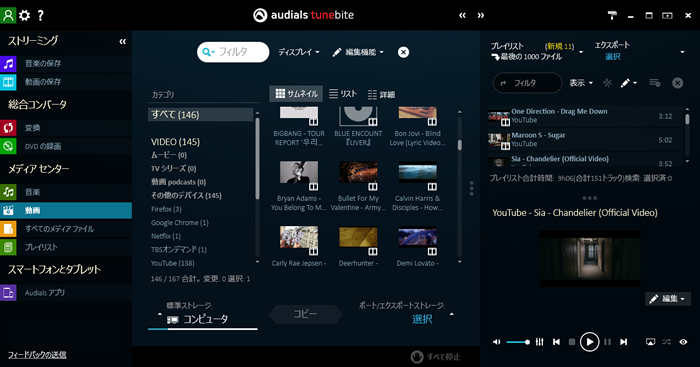The height and width of the screenshot is (367, 700).
Task: Mute the speaker volume icon
Action: click(496, 342)
